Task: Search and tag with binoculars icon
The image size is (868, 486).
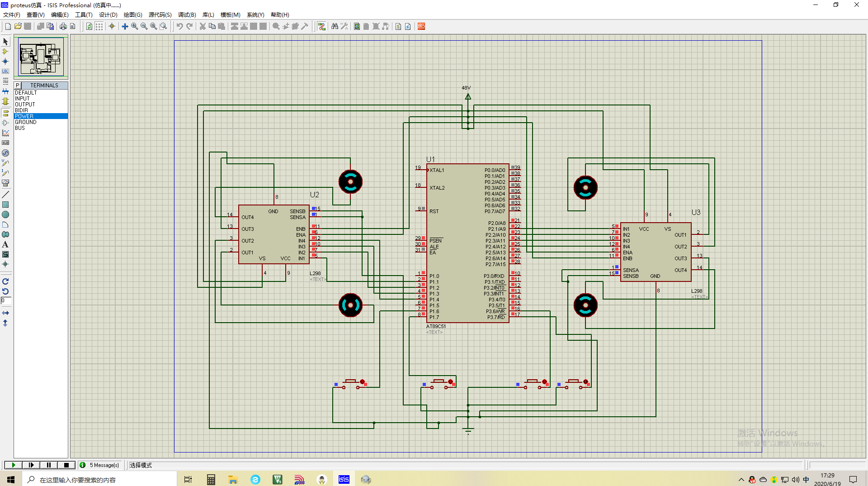Action: (x=335, y=26)
